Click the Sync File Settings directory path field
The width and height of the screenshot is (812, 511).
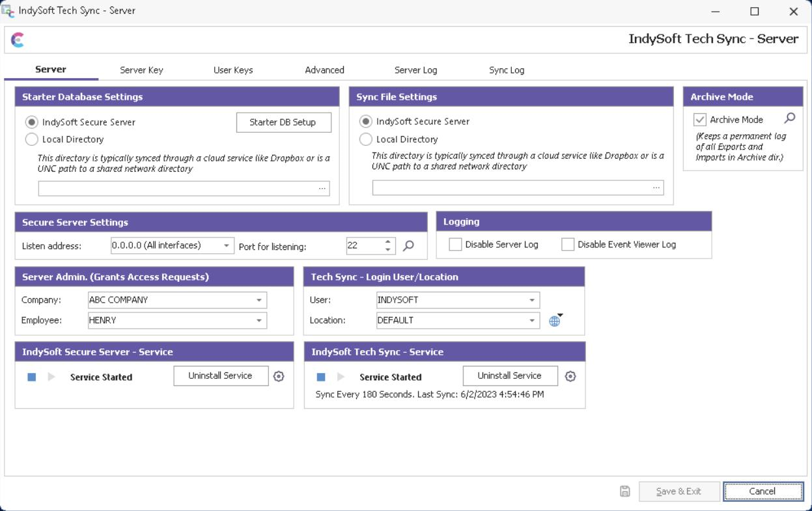coord(511,188)
